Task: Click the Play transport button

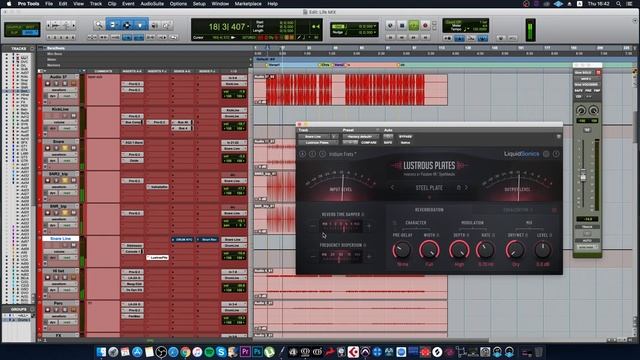Action: (413, 25)
